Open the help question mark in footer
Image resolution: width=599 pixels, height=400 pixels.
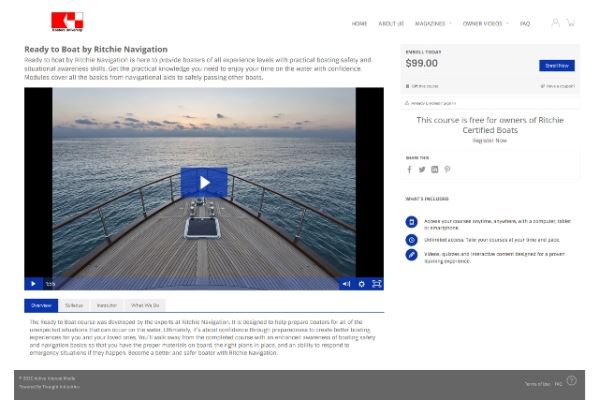coord(571,380)
